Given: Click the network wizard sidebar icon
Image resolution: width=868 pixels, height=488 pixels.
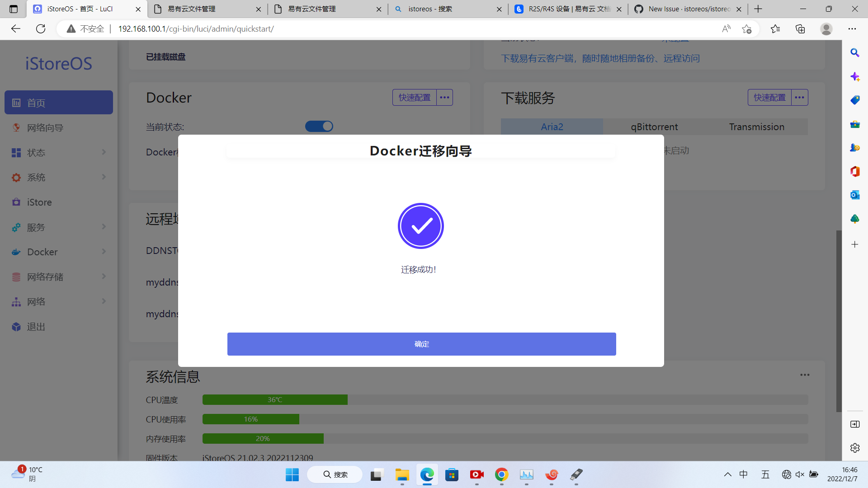Looking at the screenshot, I should (16, 127).
